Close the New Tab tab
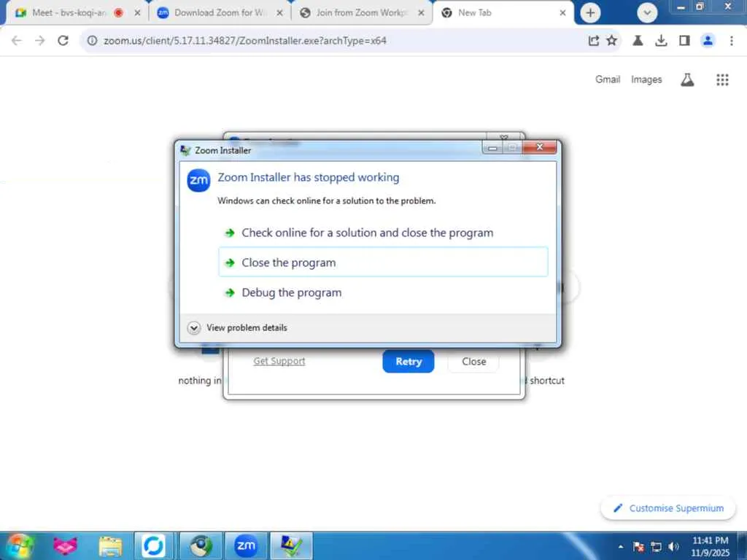Viewport: 747px width, 560px height. point(562,13)
